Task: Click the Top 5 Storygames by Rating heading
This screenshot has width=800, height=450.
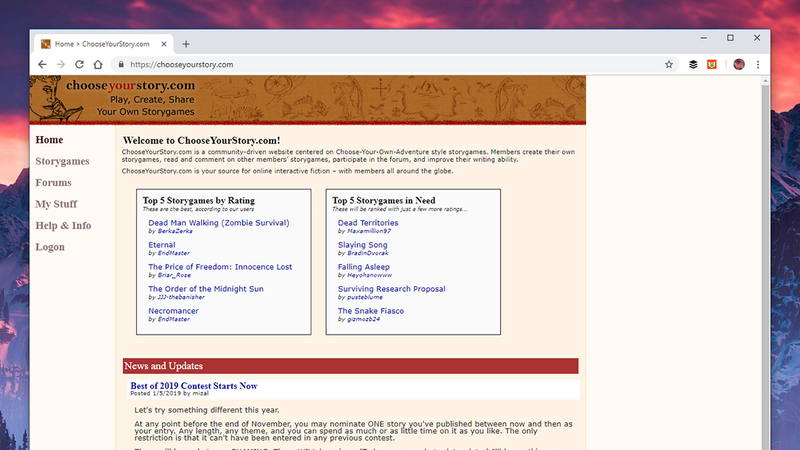Action: [198, 201]
